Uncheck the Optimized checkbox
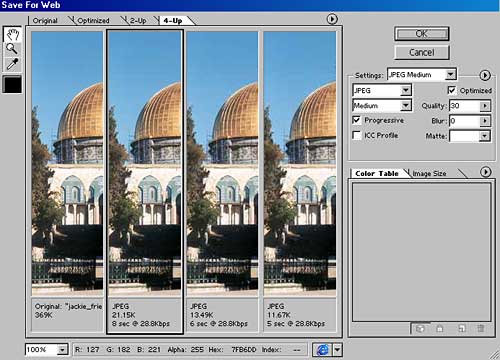This screenshot has width=500, height=360. (452, 90)
